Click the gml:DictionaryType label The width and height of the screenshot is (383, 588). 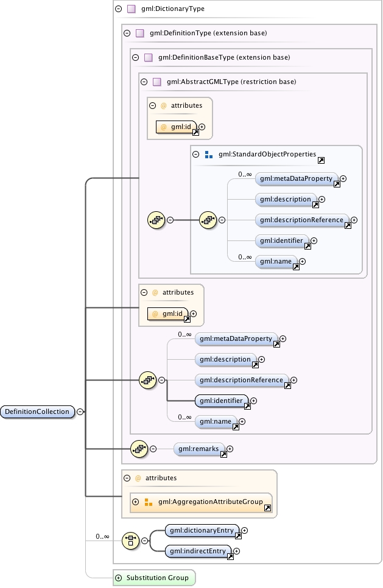(173, 9)
